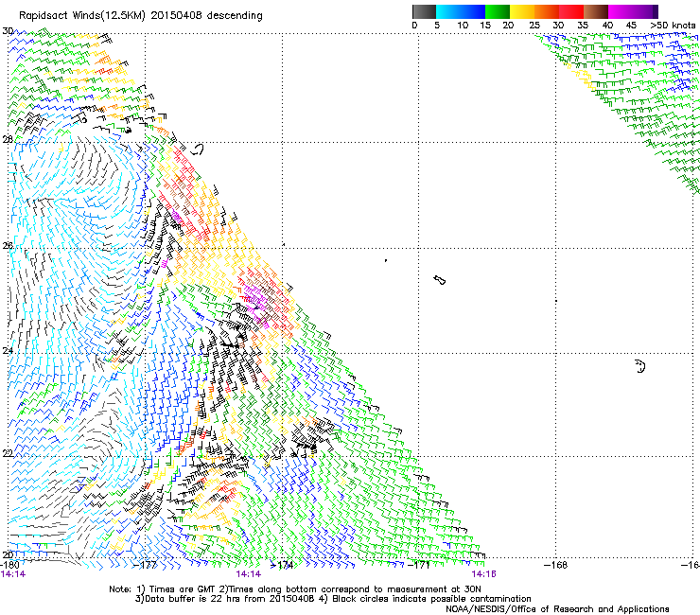Screen dimensions: 700x615
Task: Click the dark purple >50 knots swatch
Action: [656, 11]
